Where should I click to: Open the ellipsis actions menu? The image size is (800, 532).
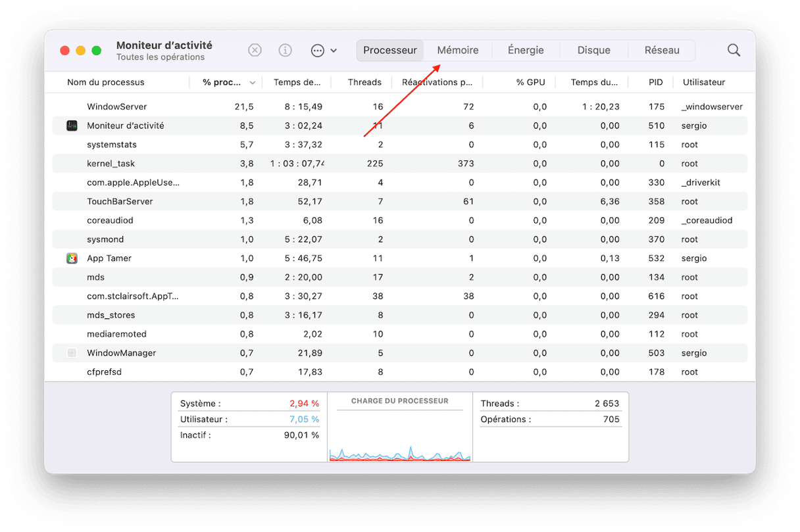coord(324,51)
